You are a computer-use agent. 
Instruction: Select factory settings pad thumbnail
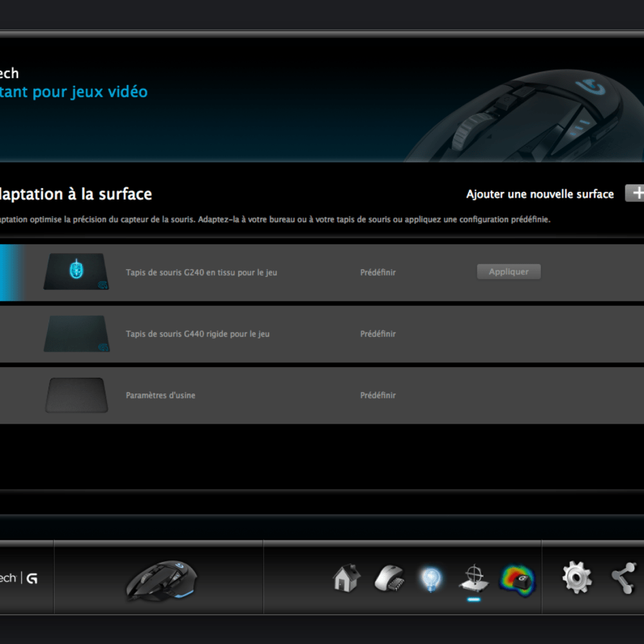77,395
